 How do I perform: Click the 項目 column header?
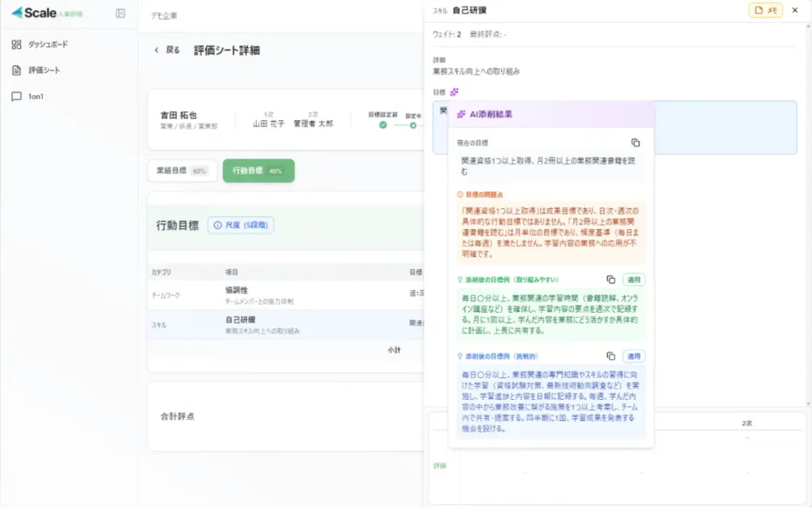(x=231, y=272)
